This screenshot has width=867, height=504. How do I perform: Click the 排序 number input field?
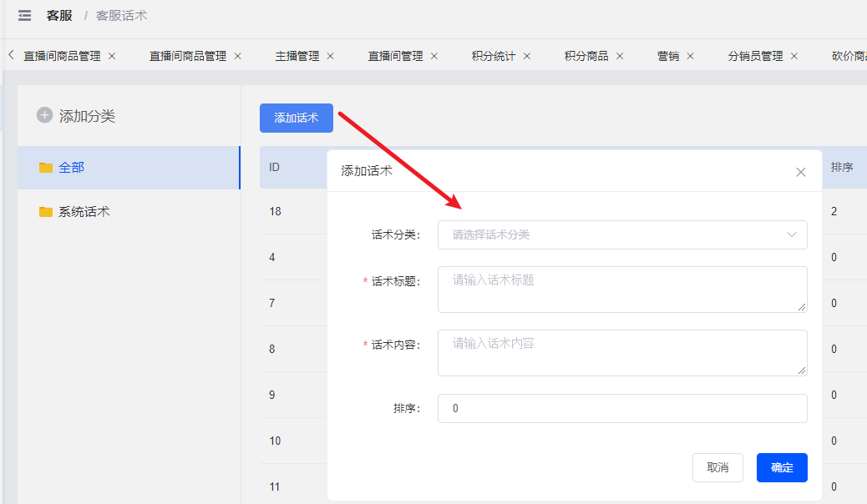click(x=622, y=408)
